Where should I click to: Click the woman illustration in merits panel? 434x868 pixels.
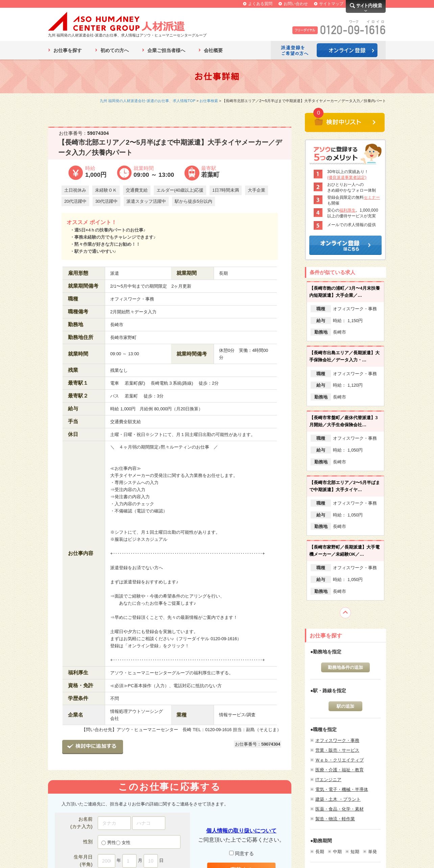pos(372,153)
